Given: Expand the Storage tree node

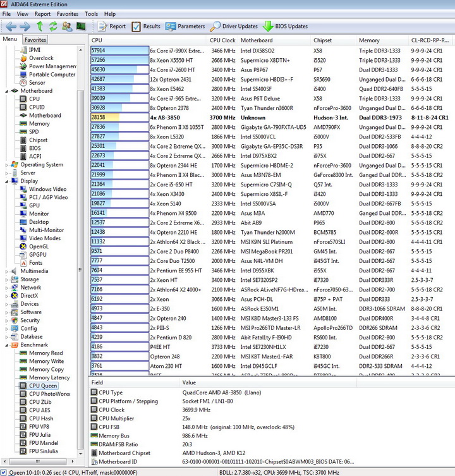Looking at the screenshot, I should tap(6, 279).
